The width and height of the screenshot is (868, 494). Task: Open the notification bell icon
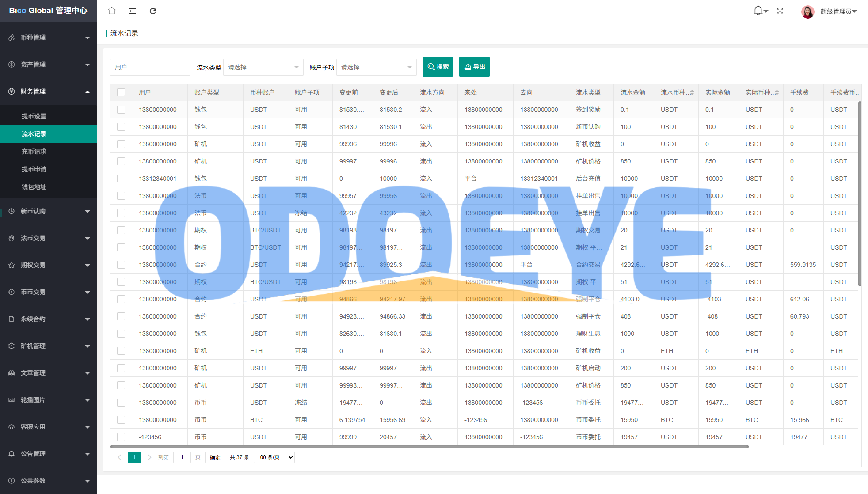click(758, 11)
